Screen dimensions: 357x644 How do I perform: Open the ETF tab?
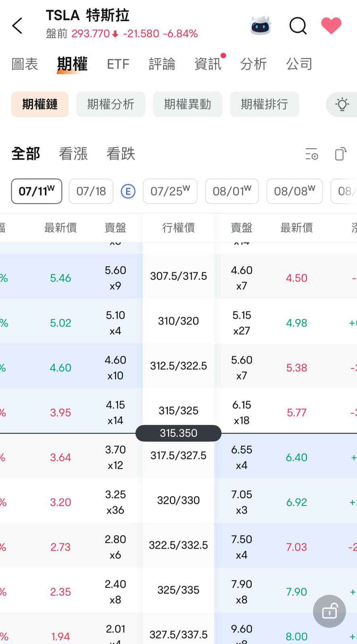point(118,64)
